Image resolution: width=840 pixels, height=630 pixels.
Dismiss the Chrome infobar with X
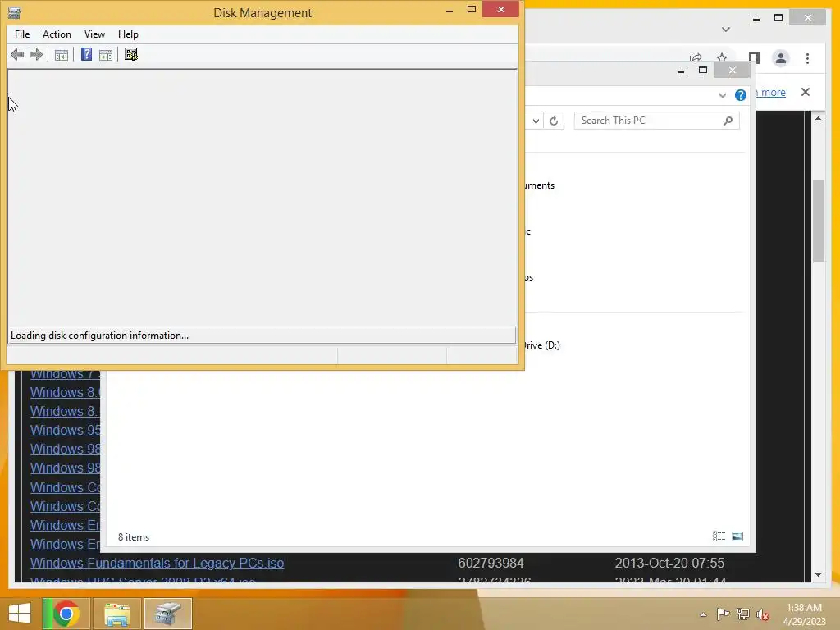tap(806, 92)
